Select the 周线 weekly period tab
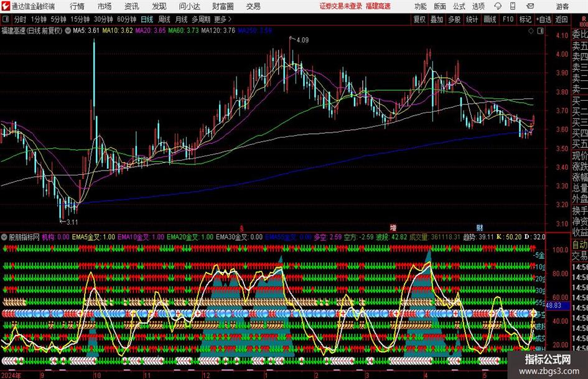This screenshot has width=588, height=379. (x=164, y=19)
